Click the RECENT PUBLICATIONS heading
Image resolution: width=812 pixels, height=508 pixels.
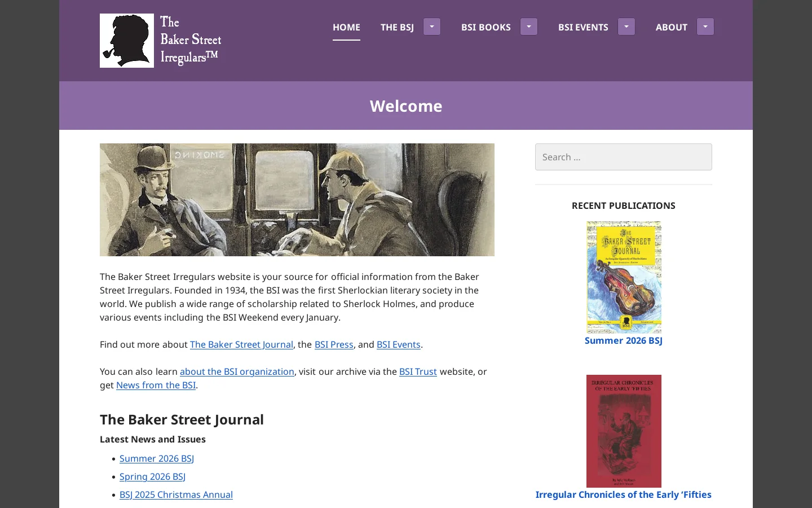click(x=624, y=205)
